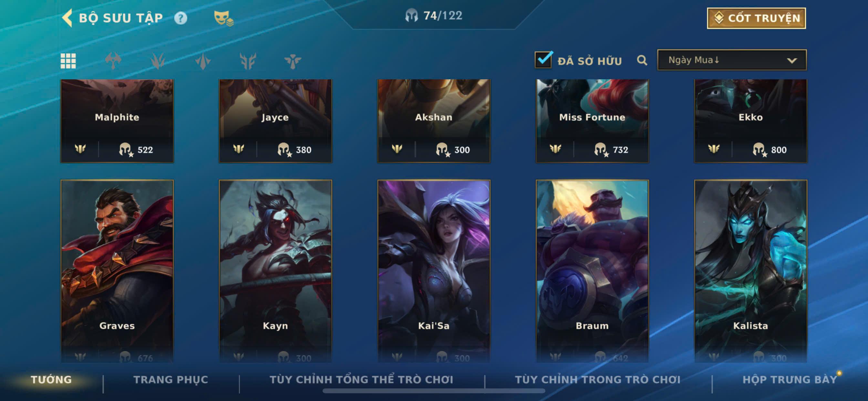868x401 pixels.
Task: Filter by the first role emblem icon
Action: point(113,61)
